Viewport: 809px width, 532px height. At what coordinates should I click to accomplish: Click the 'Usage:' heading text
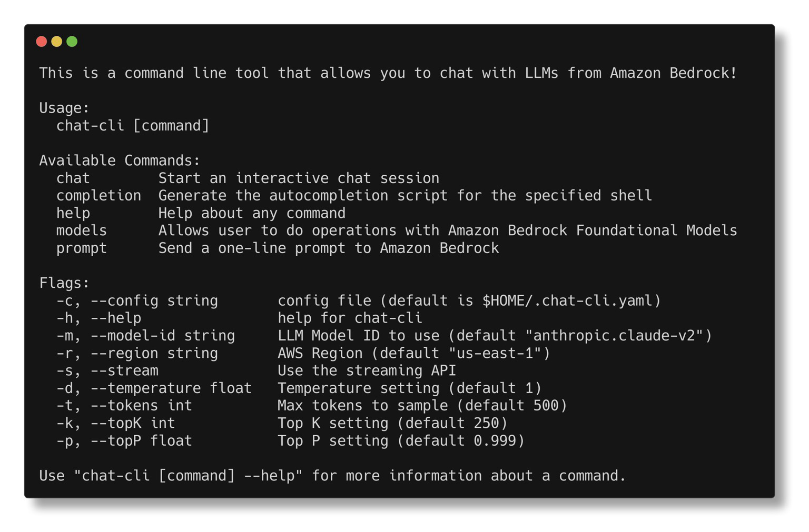[x=64, y=108]
